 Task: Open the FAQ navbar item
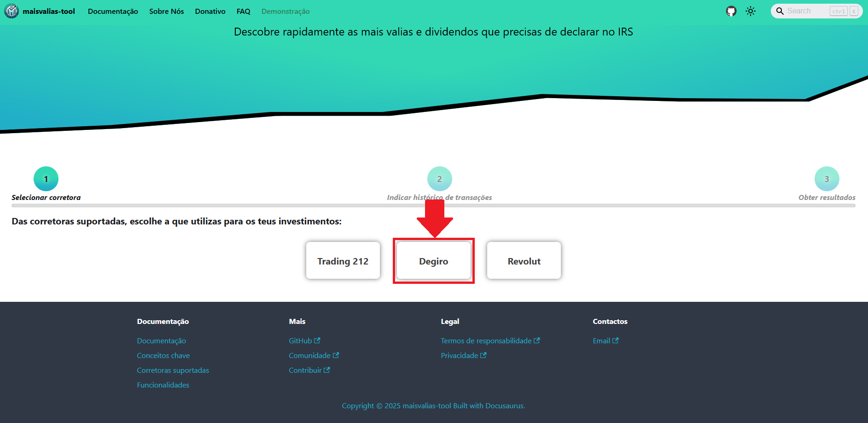(x=243, y=11)
